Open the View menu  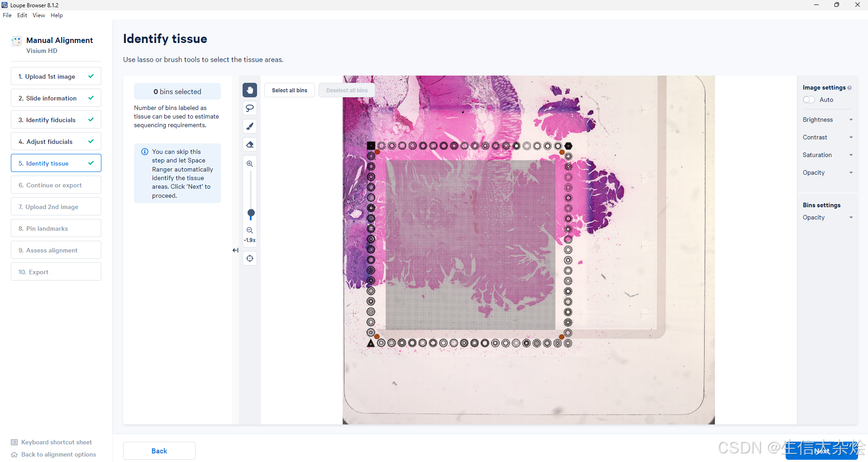pyautogui.click(x=38, y=15)
